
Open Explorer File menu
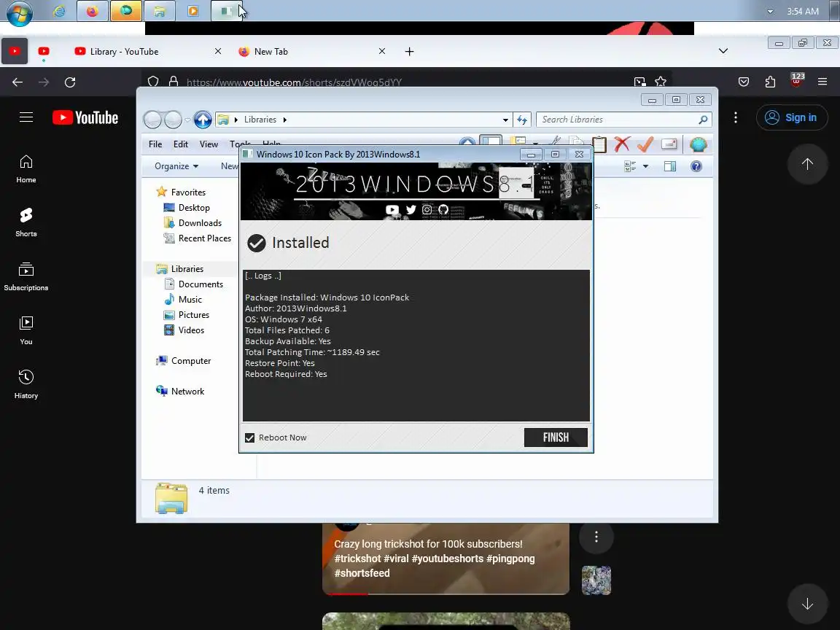[155, 144]
